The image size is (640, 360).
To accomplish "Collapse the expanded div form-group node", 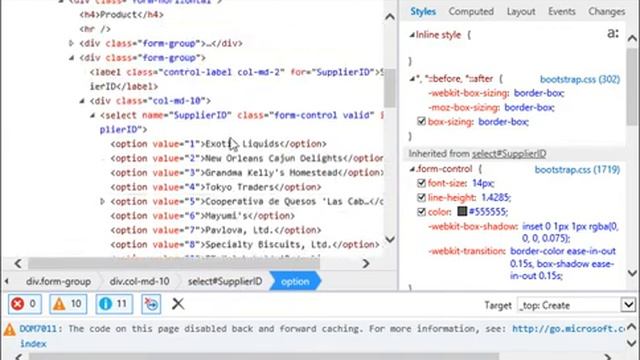I will (x=71, y=58).
